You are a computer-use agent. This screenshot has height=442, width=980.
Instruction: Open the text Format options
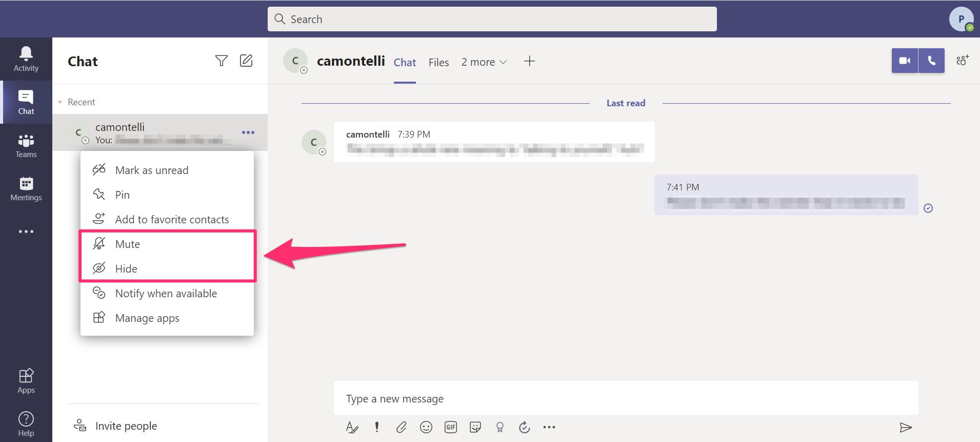[x=352, y=427]
